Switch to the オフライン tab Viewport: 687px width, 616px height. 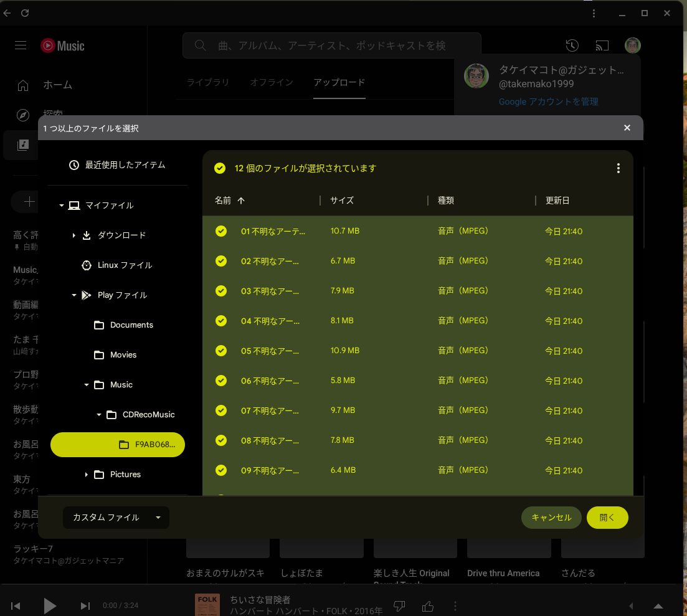click(x=272, y=82)
